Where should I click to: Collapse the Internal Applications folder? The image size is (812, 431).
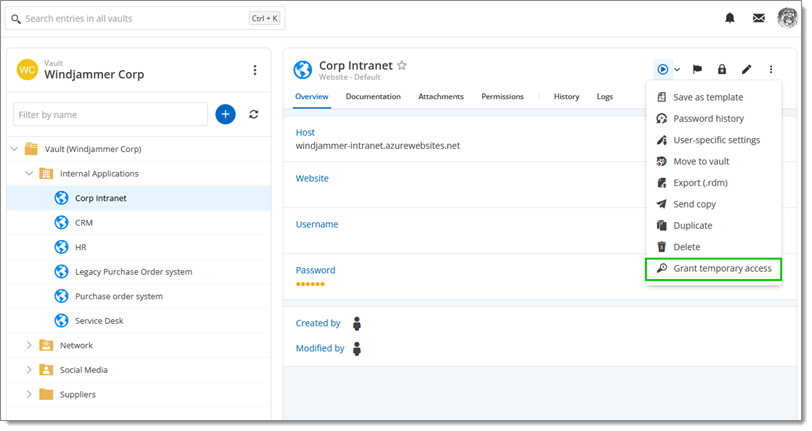pyautogui.click(x=29, y=173)
